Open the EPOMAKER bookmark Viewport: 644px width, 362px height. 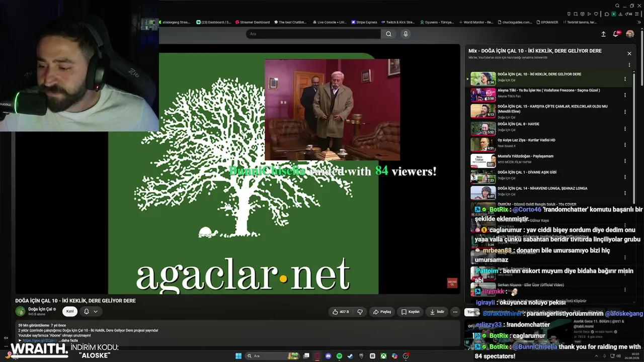click(548, 22)
